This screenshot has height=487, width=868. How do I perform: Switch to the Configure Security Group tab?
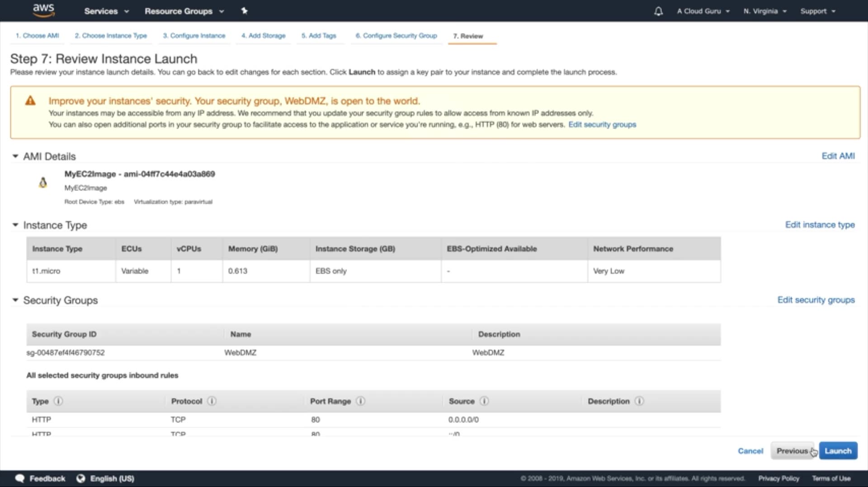click(x=396, y=36)
